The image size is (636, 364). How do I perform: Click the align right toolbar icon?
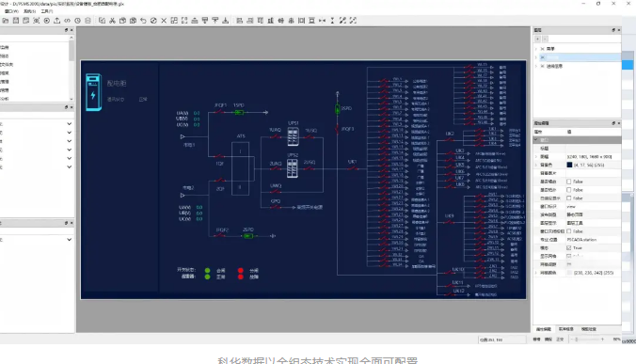pos(250,21)
